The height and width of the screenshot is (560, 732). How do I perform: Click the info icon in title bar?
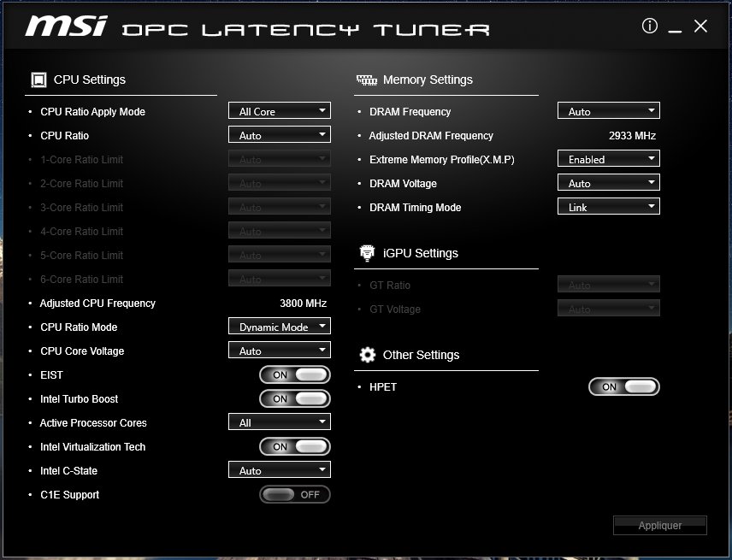click(649, 27)
